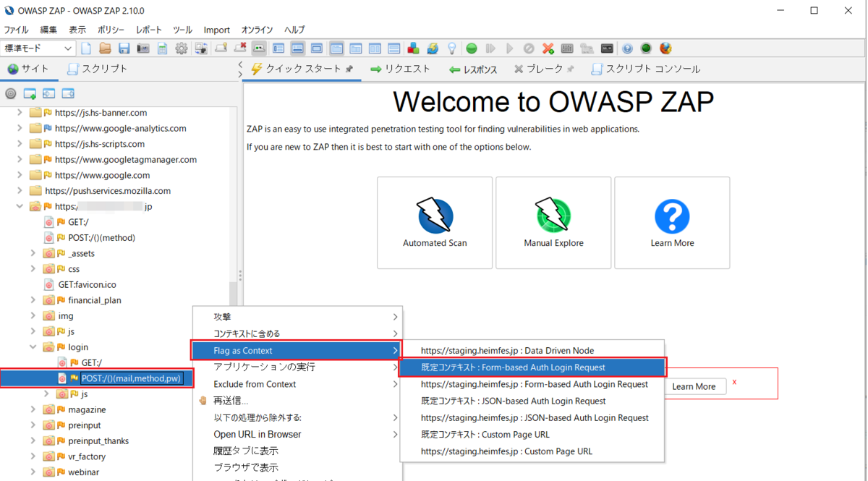Open the Options gear icon in the toolbar

coord(182,48)
